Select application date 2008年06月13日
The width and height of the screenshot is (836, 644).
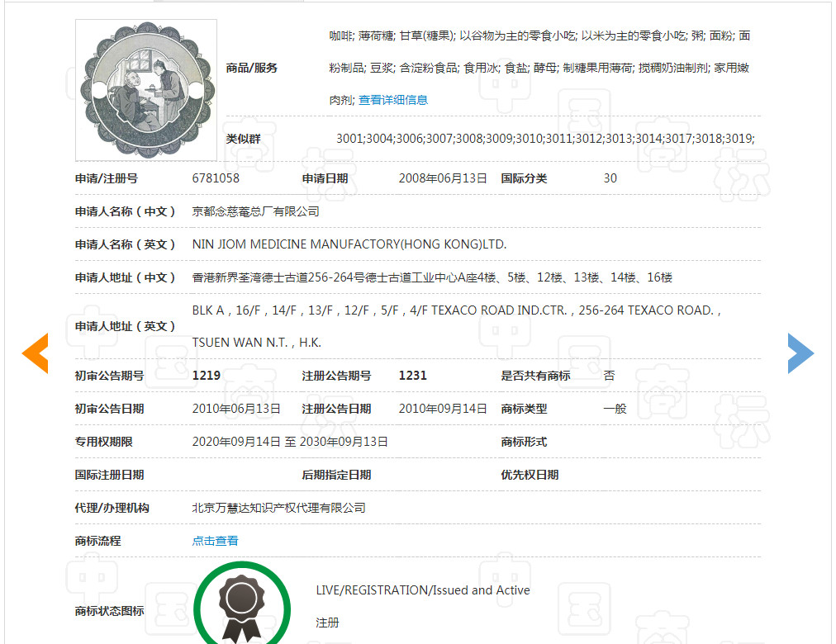coord(443,178)
